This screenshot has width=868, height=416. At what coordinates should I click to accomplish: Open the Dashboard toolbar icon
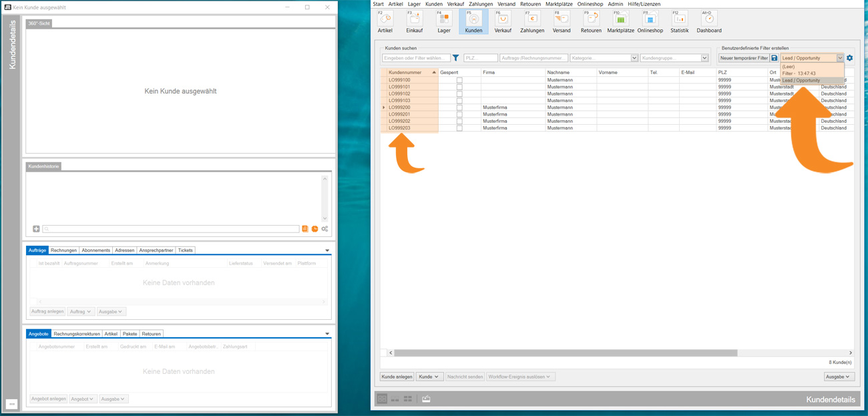(708, 21)
